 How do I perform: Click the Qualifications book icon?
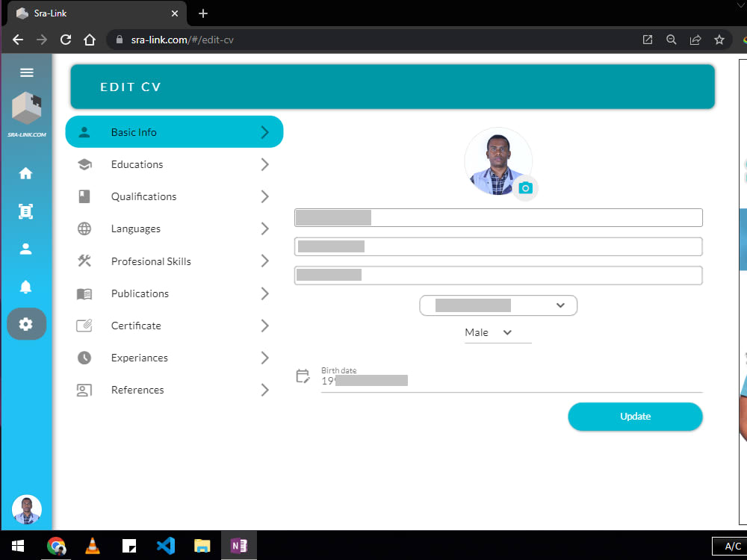tap(84, 196)
